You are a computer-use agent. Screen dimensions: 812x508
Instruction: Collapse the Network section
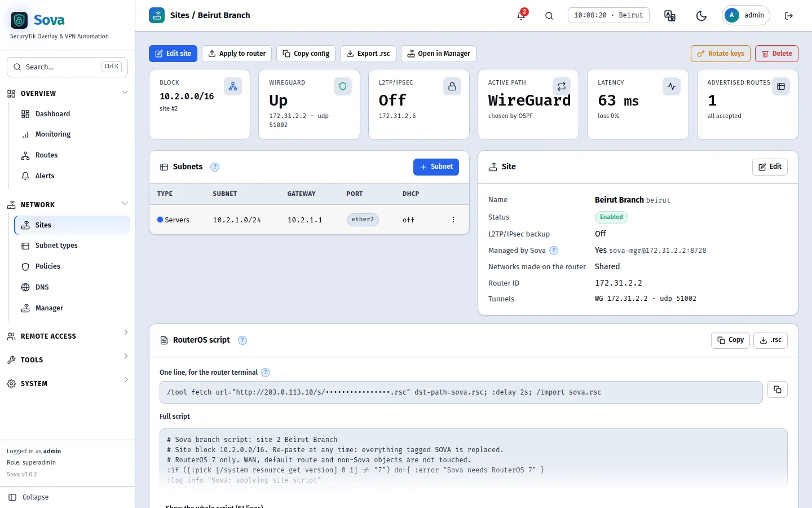pos(68,204)
